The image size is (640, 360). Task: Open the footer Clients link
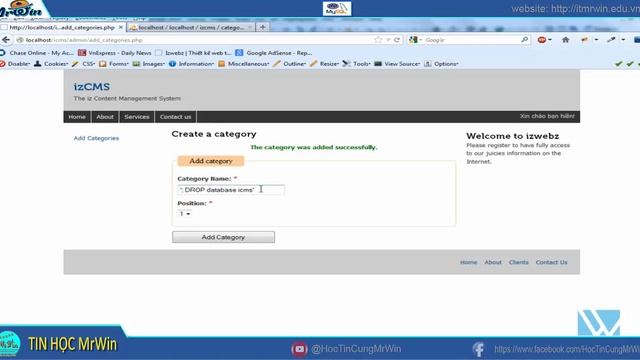tap(519, 262)
